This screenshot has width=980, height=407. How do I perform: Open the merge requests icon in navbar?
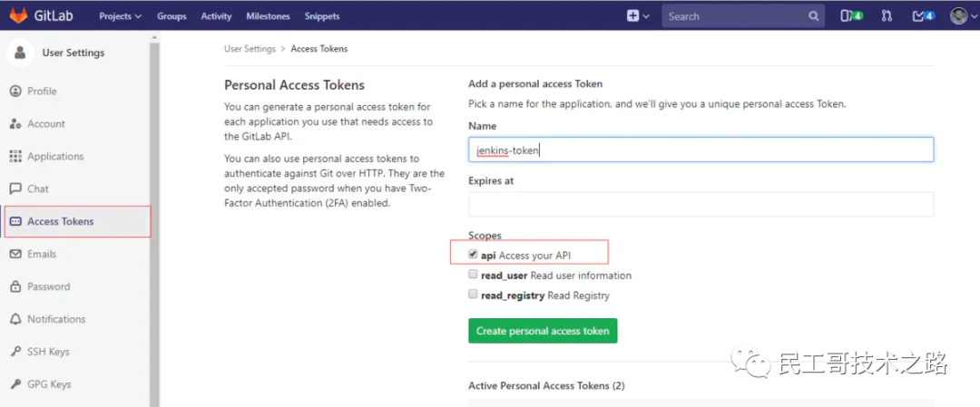tap(887, 16)
